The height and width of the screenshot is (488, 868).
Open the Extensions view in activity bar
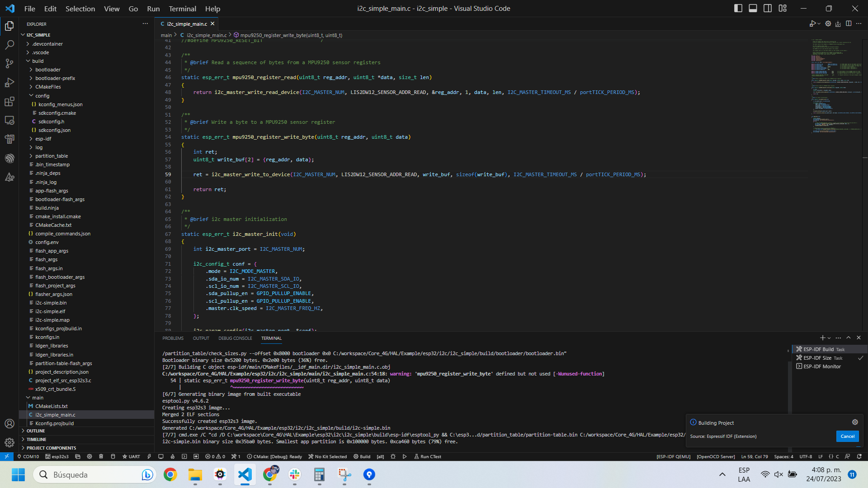click(9, 102)
